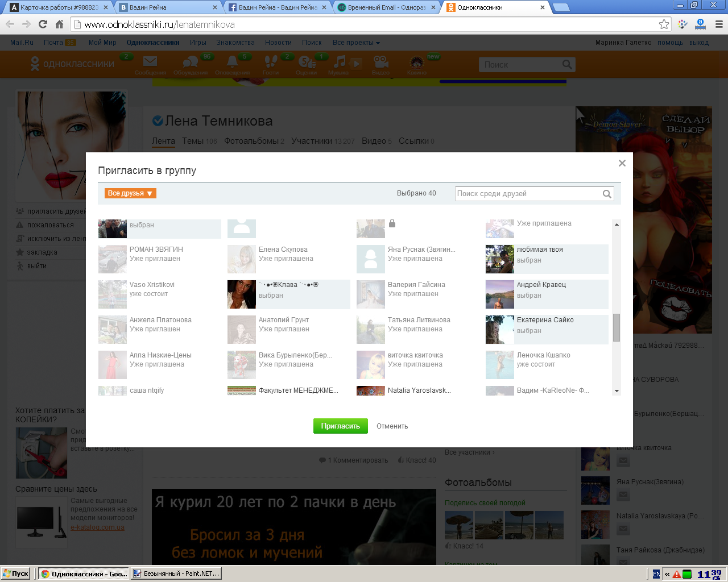The width and height of the screenshot is (728, 582).
Task: Open the Chrome menu icon
Action: point(719,24)
